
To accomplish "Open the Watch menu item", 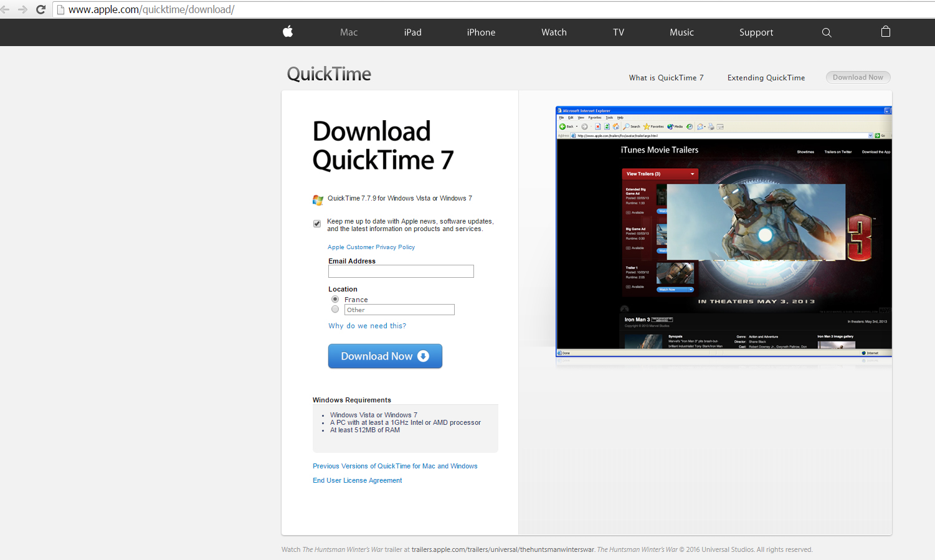I will coord(554,32).
